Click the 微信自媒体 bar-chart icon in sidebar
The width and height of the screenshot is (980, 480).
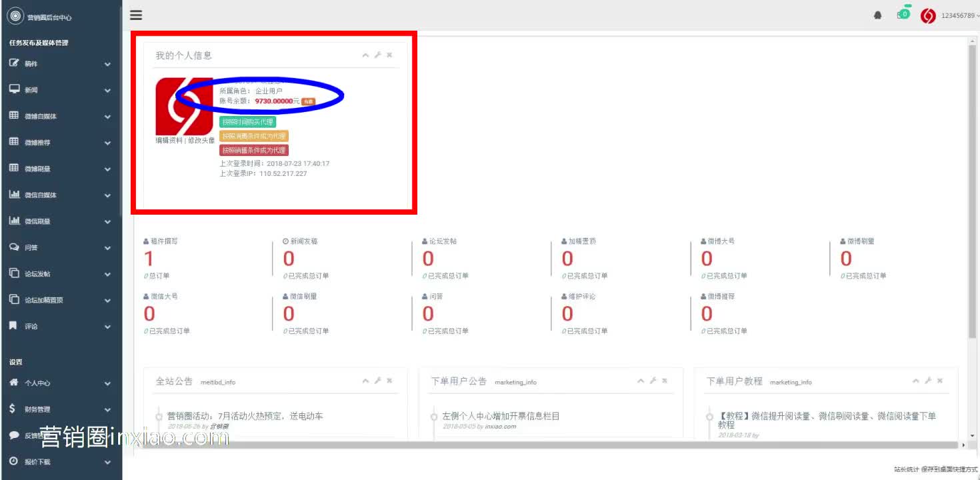[x=14, y=195]
